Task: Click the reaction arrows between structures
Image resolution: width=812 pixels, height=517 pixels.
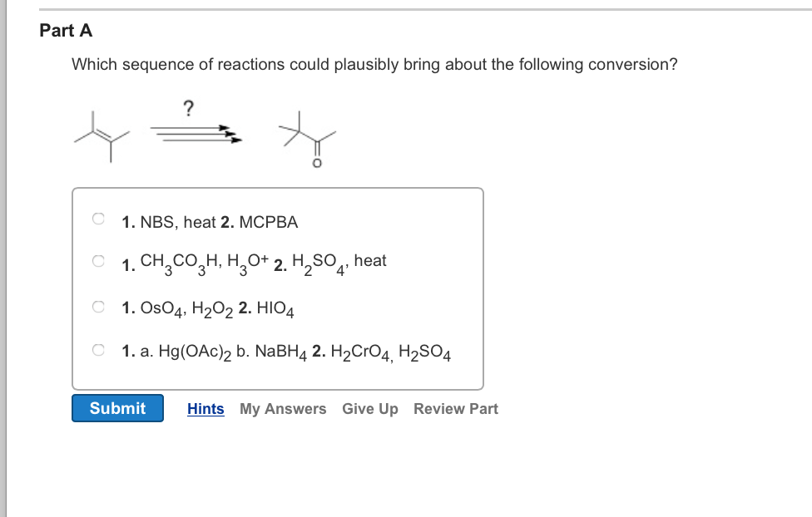Action: pyautogui.click(x=191, y=133)
